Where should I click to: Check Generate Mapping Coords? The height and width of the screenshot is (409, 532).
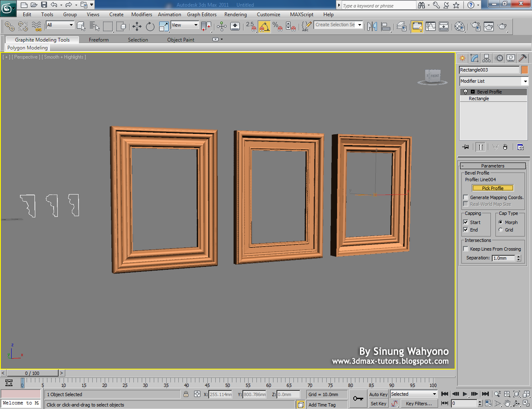[x=465, y=197]
